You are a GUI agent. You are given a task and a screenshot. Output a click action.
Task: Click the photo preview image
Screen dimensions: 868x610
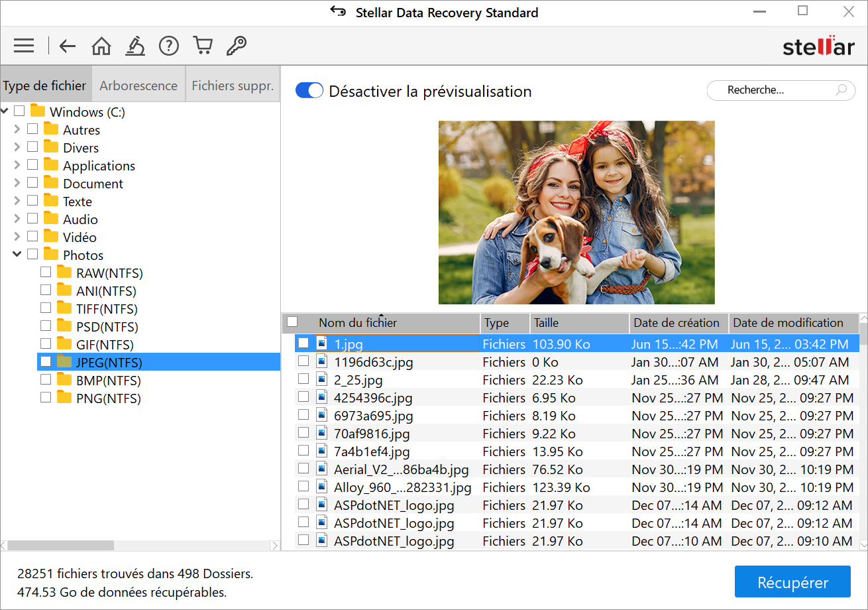[576, 212]
